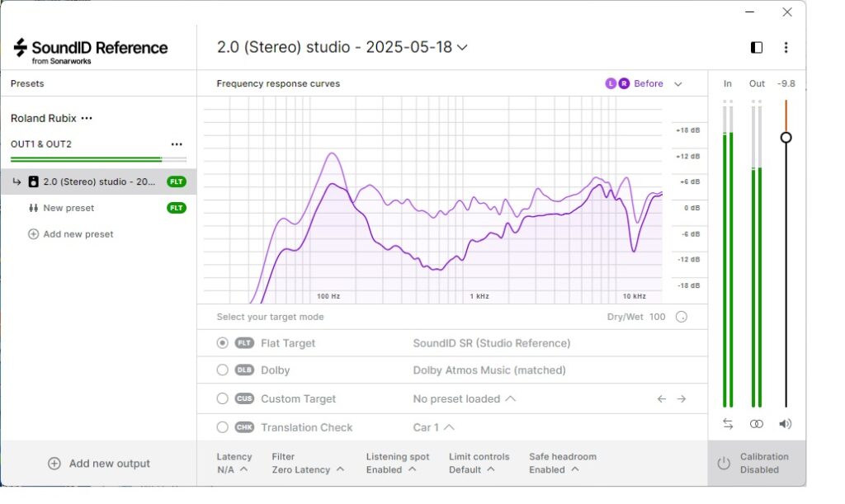
Task: Toggle the sidebar panel layout icon
Action: point(757,48)
